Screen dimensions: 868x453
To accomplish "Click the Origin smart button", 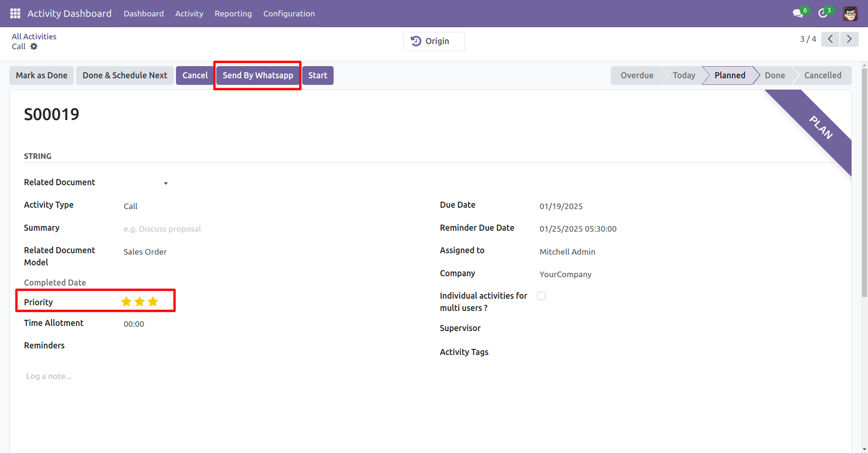I will [x=434, y=41].
